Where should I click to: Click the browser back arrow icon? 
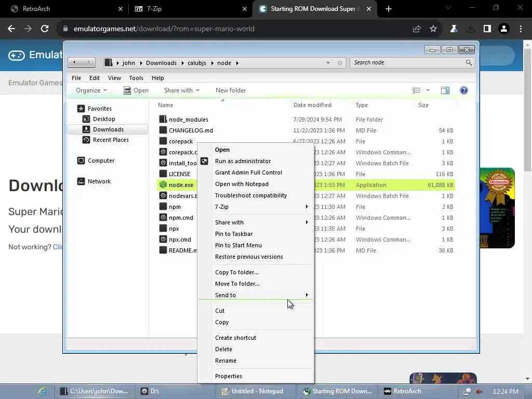click(x=11, y=29)
